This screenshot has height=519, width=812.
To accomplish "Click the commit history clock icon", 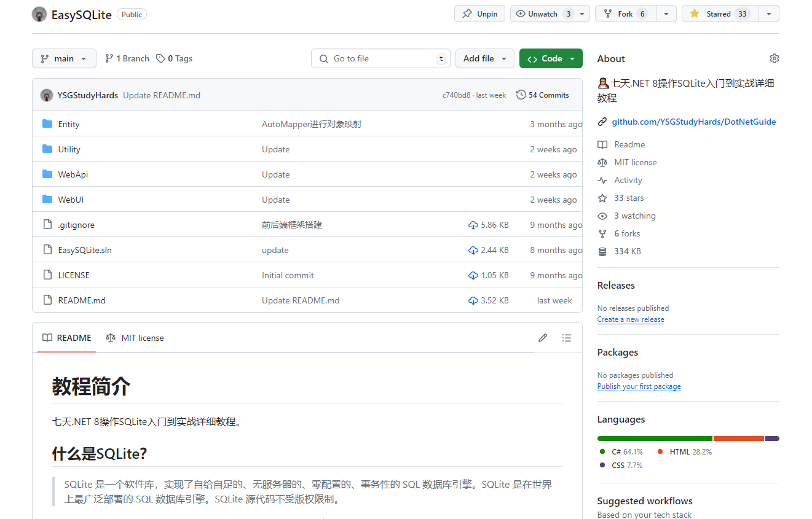I will tap(521, 95).
